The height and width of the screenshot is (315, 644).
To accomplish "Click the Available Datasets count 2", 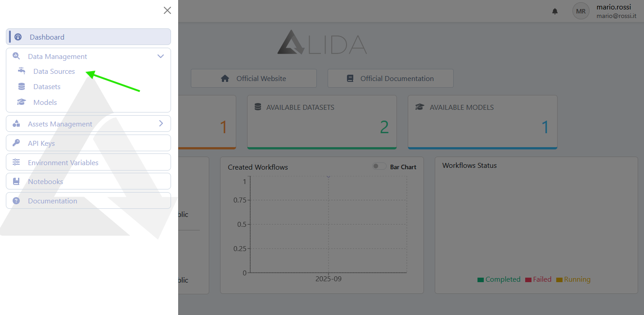I will [x=384, y=127].
